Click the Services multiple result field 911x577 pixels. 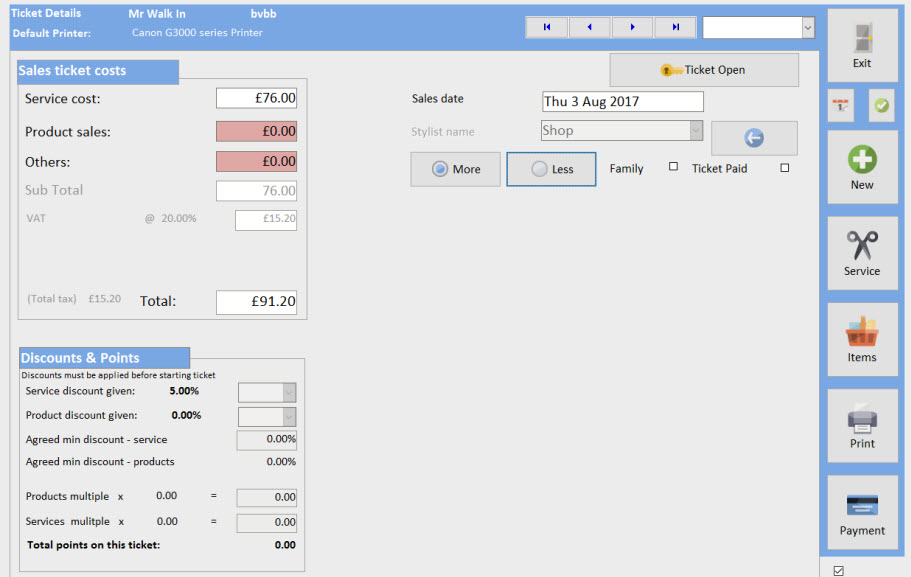(x=267, y=522)
